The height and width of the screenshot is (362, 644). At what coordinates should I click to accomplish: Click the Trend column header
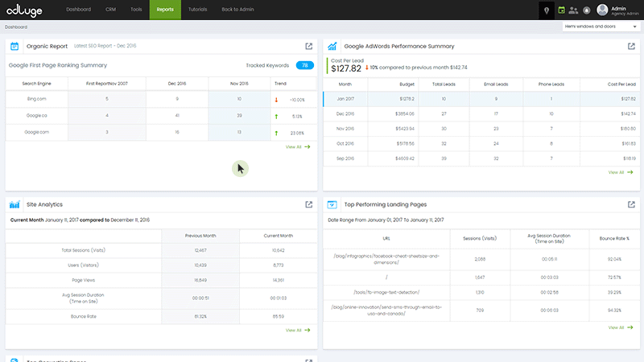tap(280, 84)
